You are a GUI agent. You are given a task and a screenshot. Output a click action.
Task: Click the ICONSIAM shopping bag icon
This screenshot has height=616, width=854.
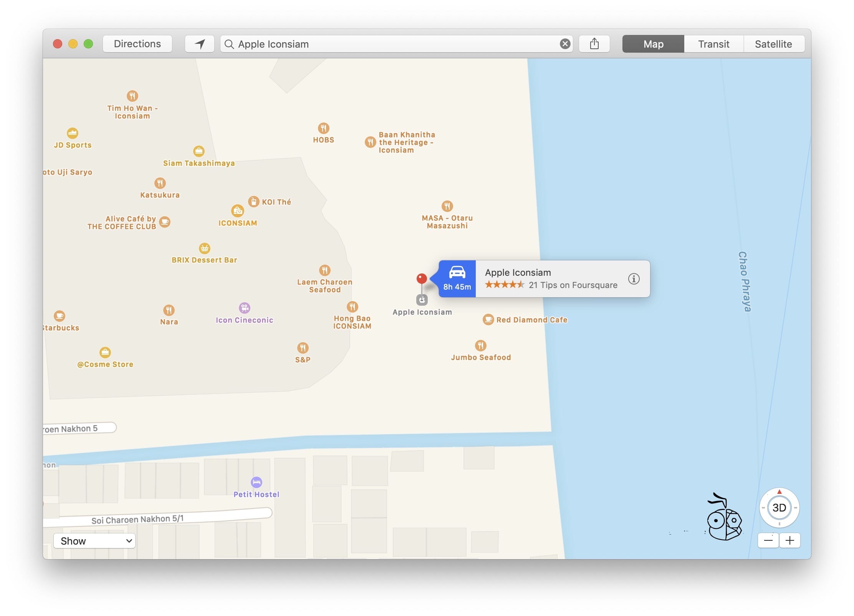pyautogui.click(x=238, y=211)
